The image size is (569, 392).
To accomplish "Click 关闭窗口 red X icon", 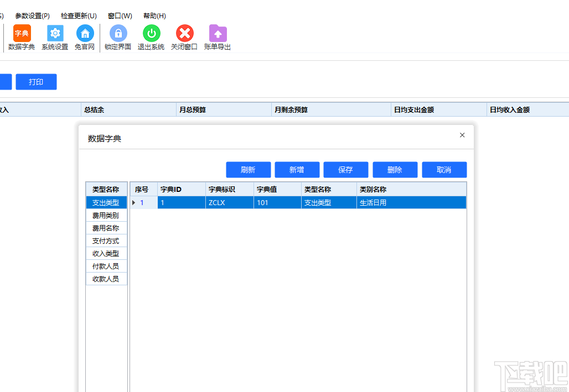I will [x=184, y=38].
